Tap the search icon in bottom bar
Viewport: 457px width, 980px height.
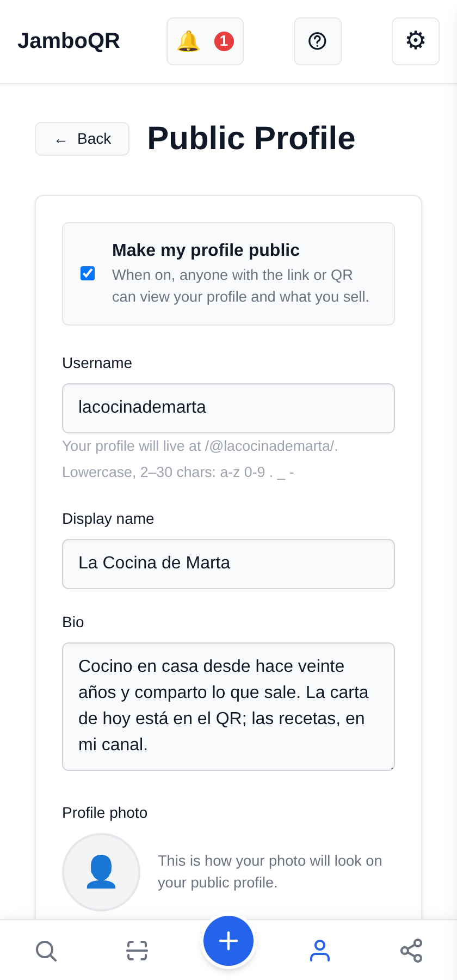point(46,951)
